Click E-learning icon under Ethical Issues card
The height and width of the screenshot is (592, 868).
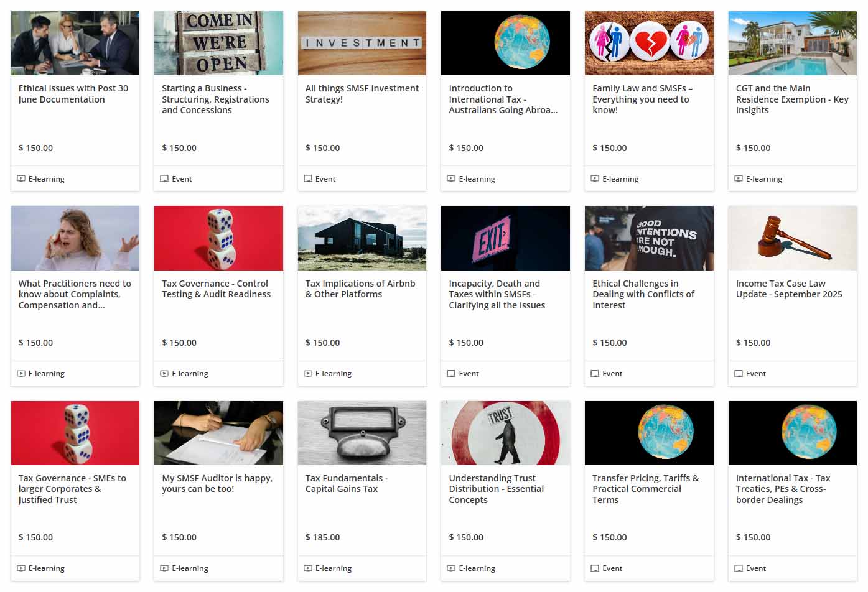point(21,179)
